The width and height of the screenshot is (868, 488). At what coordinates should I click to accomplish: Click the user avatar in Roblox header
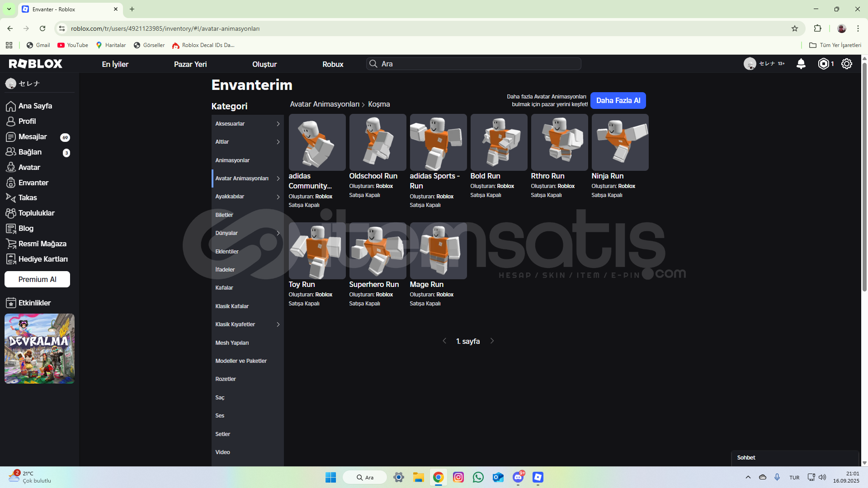point(750,64)
